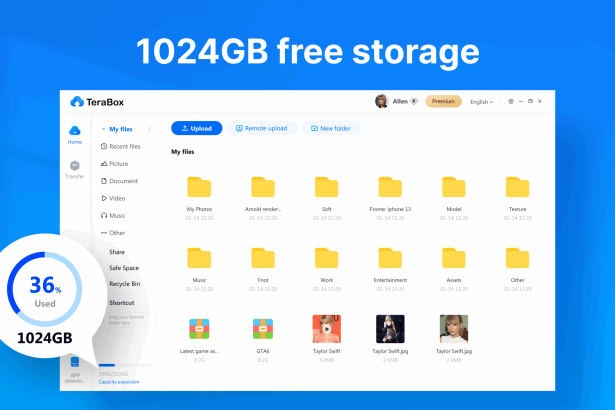The image size is (615, 410).
Task: Open the settings icon in title bar
Action: (511, 101)
